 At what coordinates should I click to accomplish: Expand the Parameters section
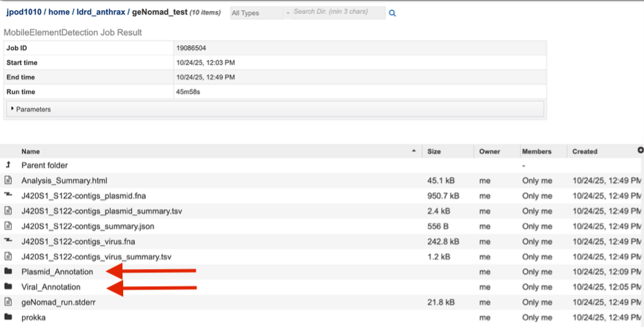tap(31, 109)
